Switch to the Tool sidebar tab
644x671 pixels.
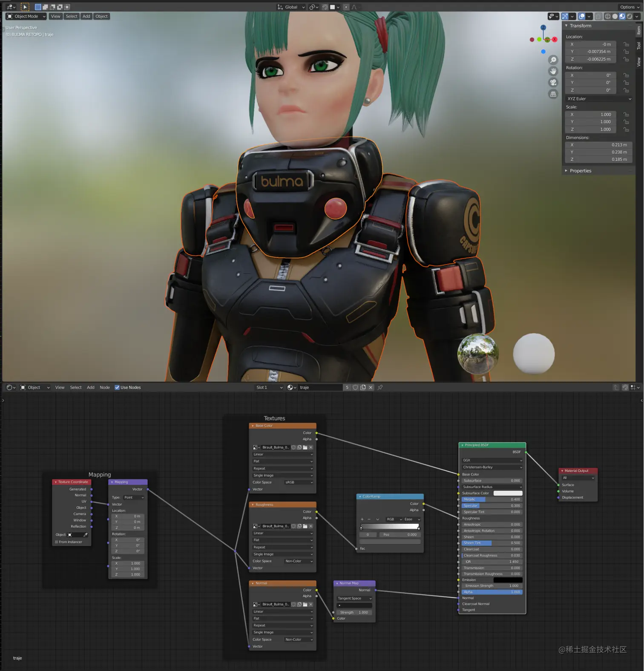[x=639, y=46]
